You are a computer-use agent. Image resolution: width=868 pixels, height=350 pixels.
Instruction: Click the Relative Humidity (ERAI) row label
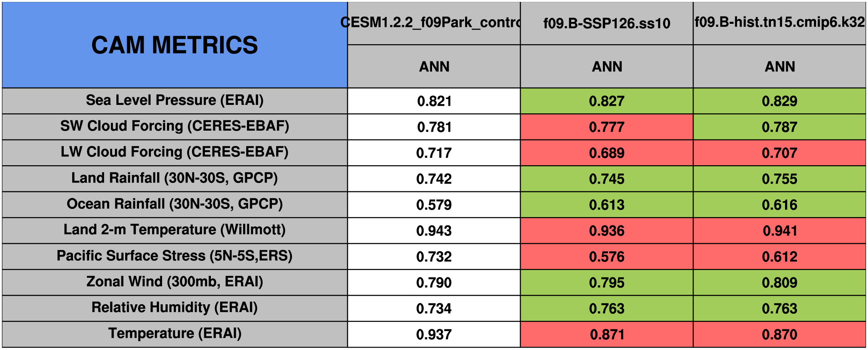tap(174, 308)
